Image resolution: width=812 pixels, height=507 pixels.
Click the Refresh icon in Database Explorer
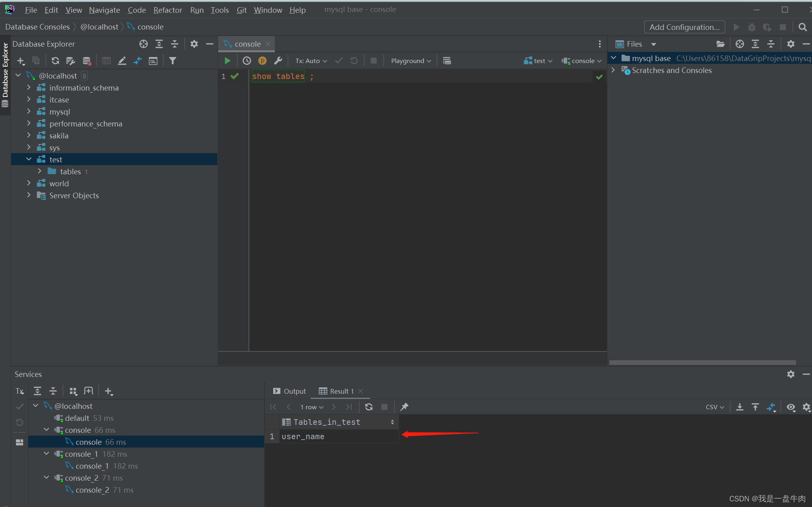pos(55,61)
